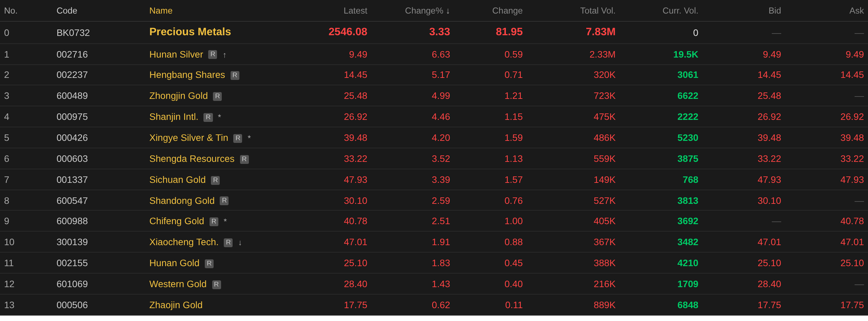The image size is (868, 321).
Task: Select stock code 300139
Action: click(72, 242)
